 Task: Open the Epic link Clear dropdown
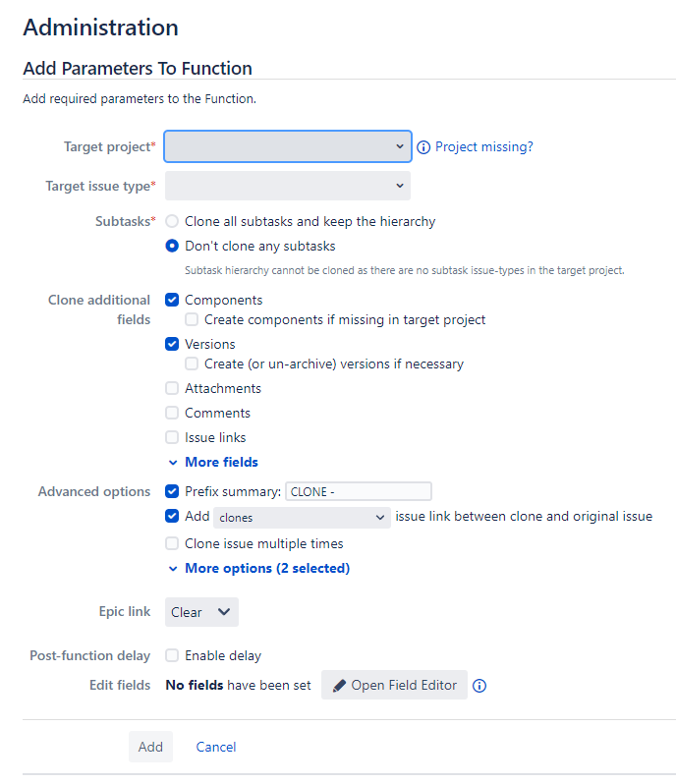coord(201,612)
